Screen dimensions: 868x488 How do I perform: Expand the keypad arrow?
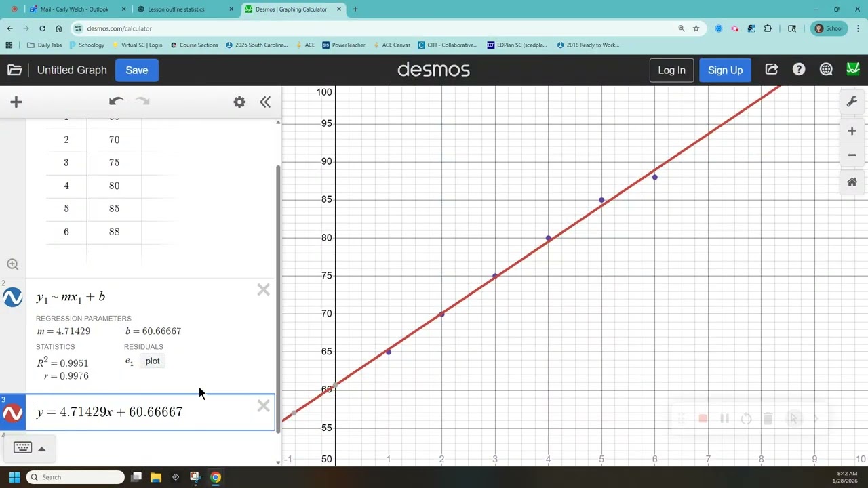click(x=41, y=449)
